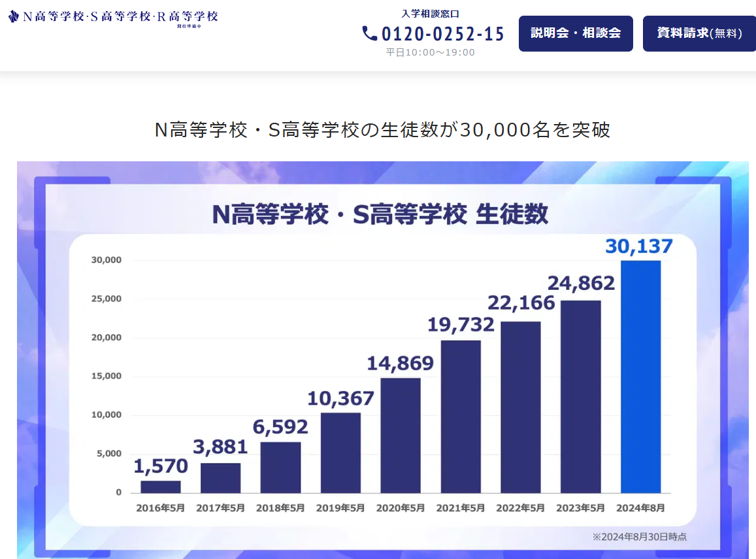Click the footnote ※2024年8月30日時点
The image size is (756, 559).
pyautogui.click(x=639, y=537)
